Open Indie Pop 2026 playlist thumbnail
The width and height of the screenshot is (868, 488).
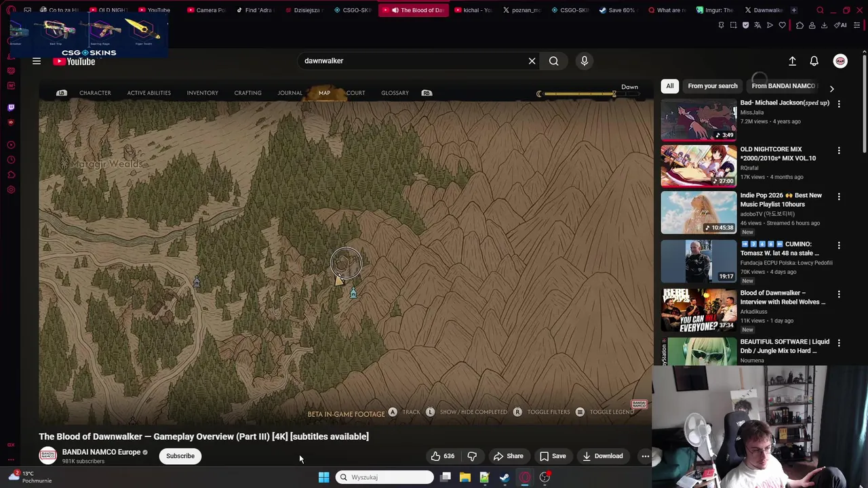pos(698,212)
